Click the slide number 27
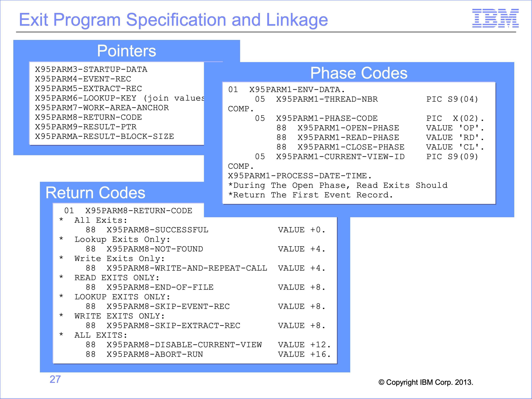This screenshot has width=532, height=399. point(55,379)
